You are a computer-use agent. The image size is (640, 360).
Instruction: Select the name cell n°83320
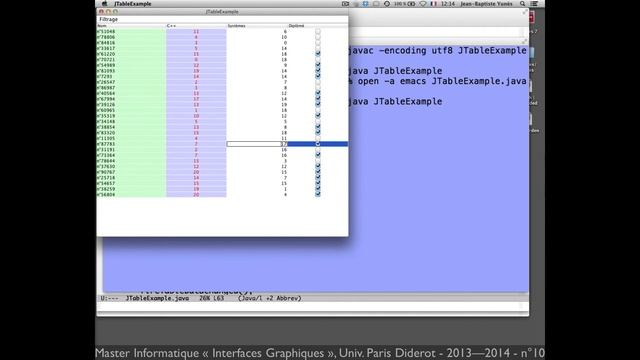(x=131, y=133)
